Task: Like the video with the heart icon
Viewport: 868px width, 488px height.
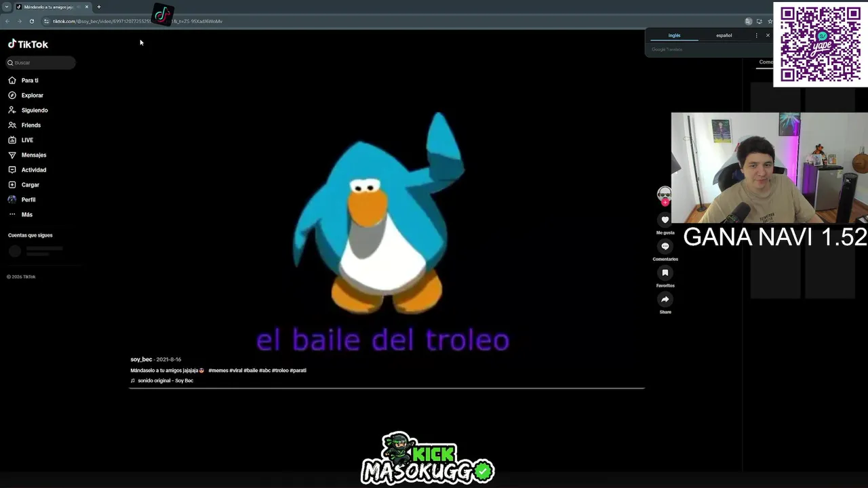Action: point(665,220)
